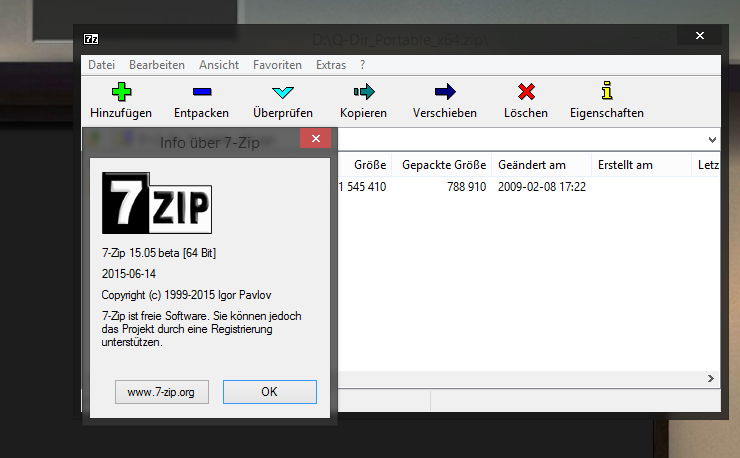The width and height of the screenshot is (740, 458).
Task: Open the Favoriten menu
Action: (277, 65)
